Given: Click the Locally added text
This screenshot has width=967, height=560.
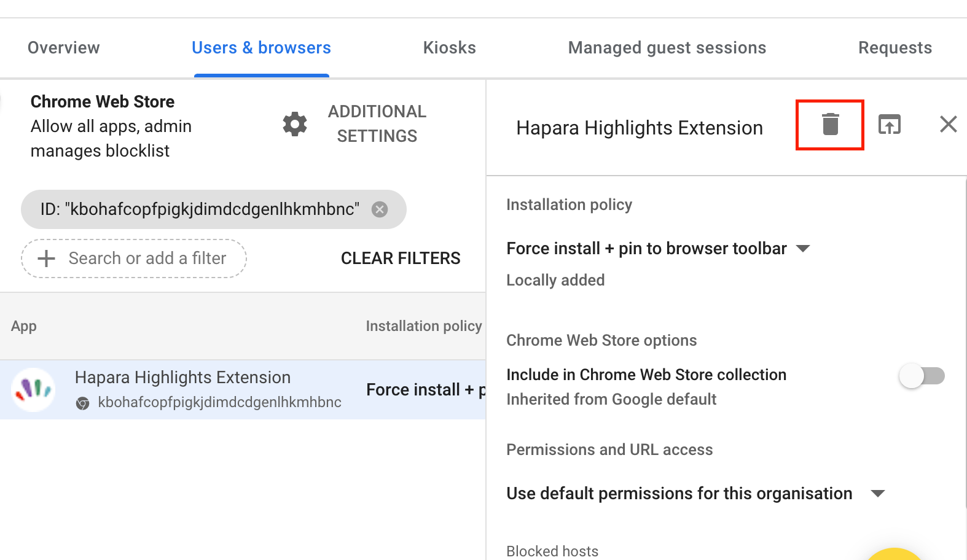Looking at the screenshot, I should coord(555,281).
